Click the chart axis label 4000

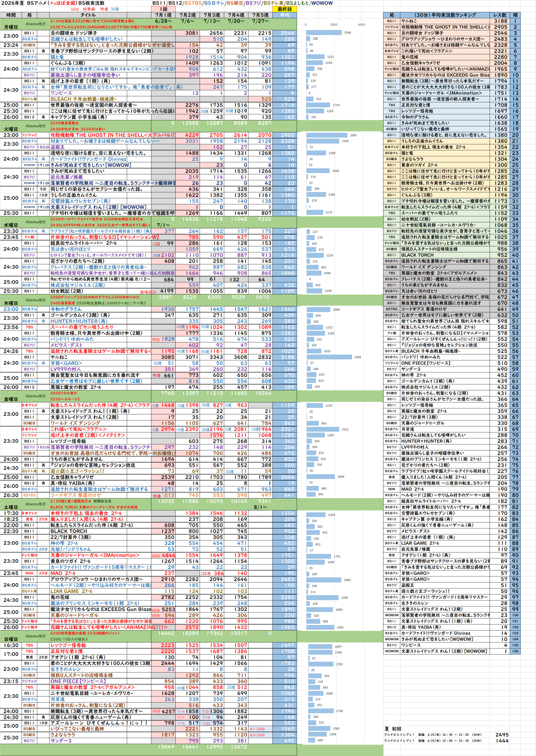click(361, 25)
